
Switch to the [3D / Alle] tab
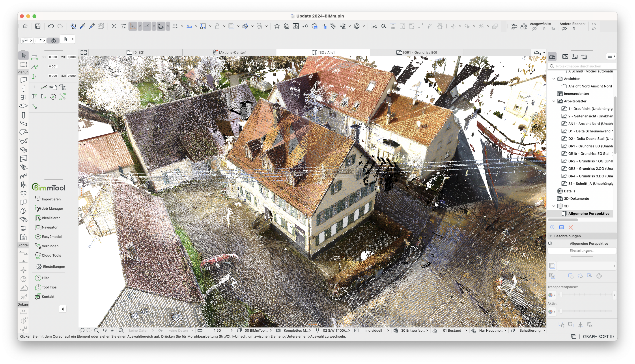coord(323,52)
